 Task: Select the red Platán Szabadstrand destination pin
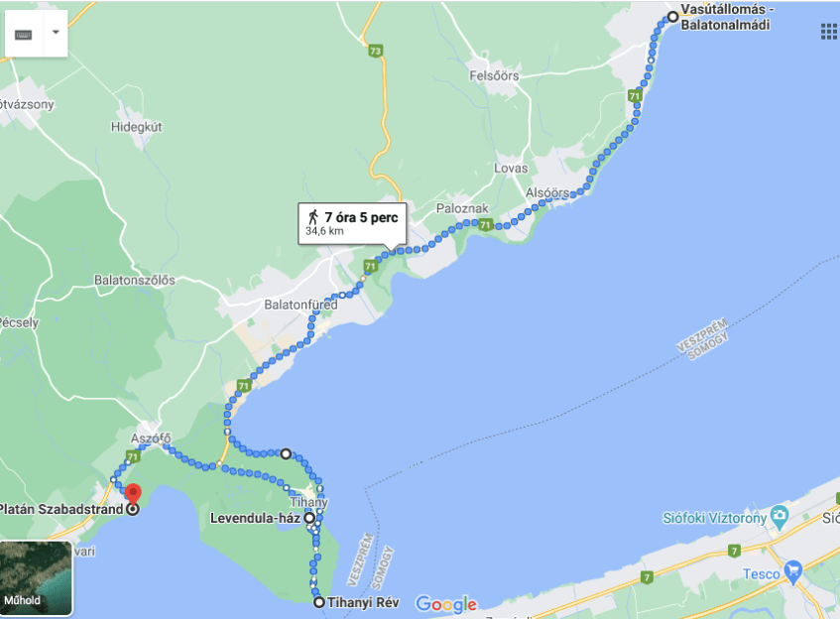(x=133, y=493)
